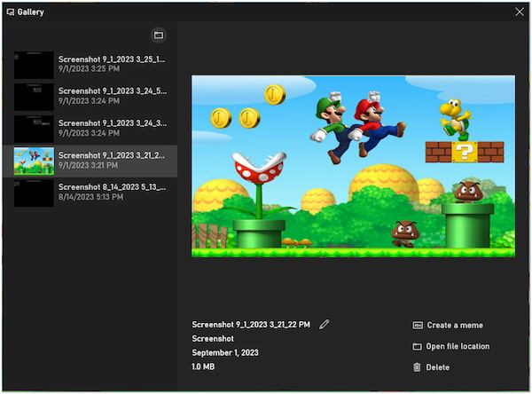Click the meme icon beside Create a meme
Screen dimensions: 532x394
[x=417, y=326]
